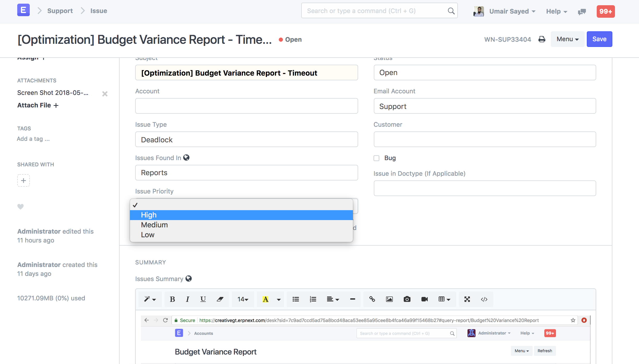Viewport: 639px width, 364px height.
Task: Open the Help dropdown in top bar
Action: (x=557, y=11)
